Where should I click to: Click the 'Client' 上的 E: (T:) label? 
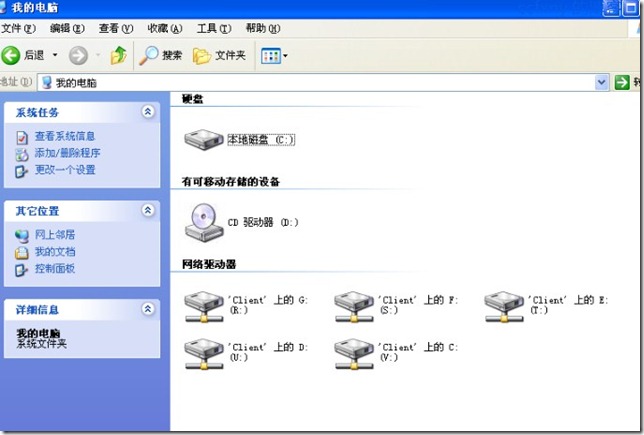(568, 305)
